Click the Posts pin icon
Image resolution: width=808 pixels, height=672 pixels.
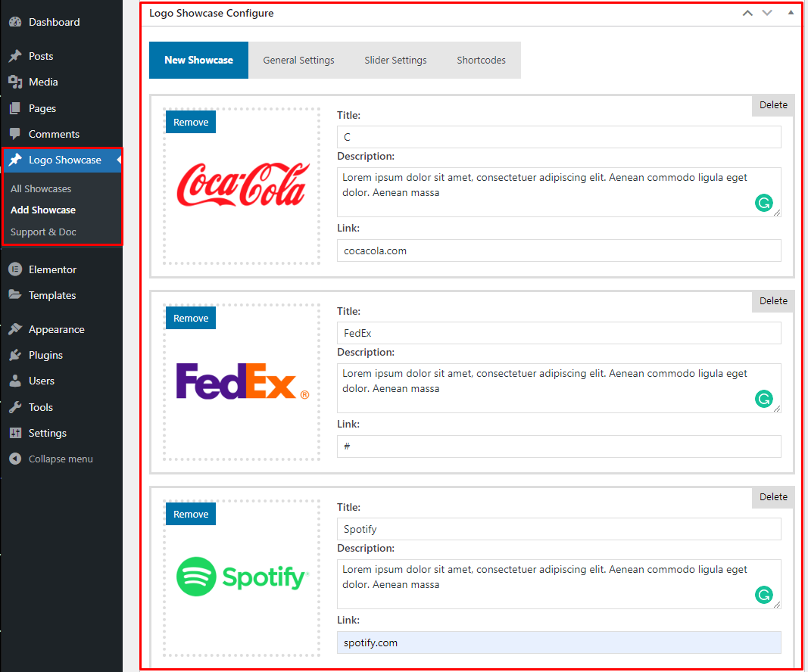click(x=15, y=55)
